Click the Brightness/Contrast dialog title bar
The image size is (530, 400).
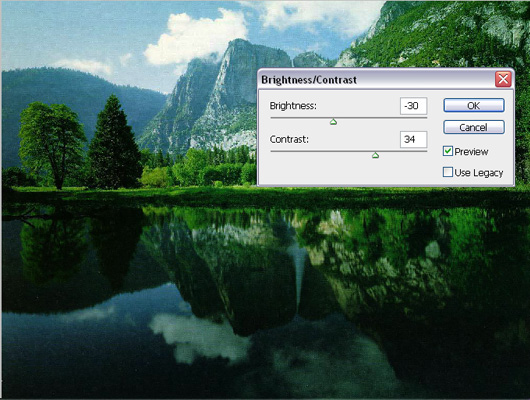click(375, 80)
